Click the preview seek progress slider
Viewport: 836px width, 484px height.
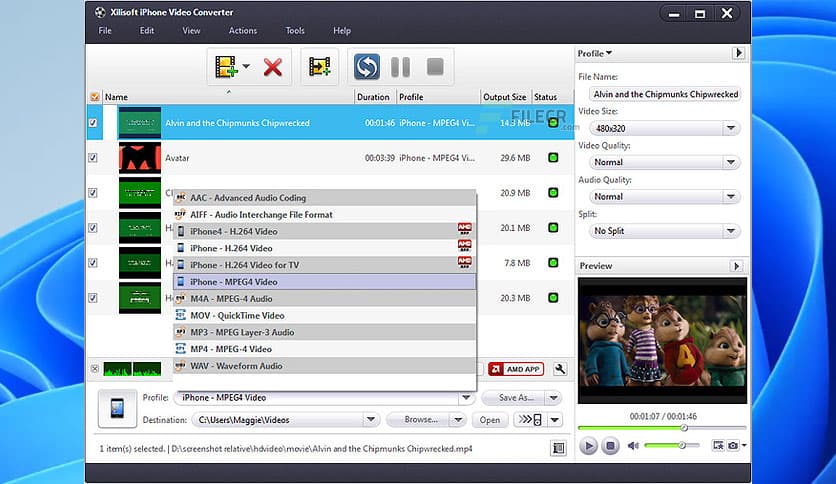click(x=662, y=427)
